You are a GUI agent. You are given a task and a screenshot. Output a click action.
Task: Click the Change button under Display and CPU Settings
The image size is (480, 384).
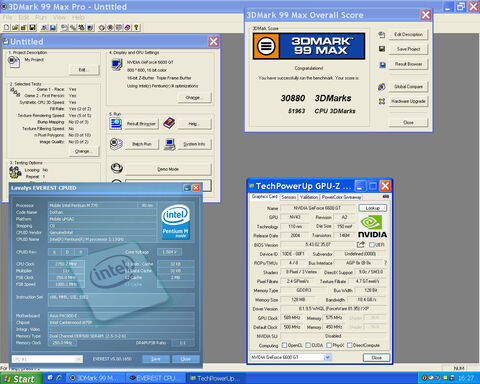coord(195,98)
